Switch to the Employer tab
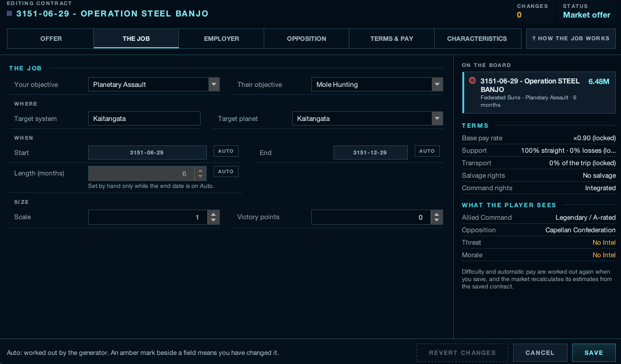 pyautogui.click(x=222, y=39)
